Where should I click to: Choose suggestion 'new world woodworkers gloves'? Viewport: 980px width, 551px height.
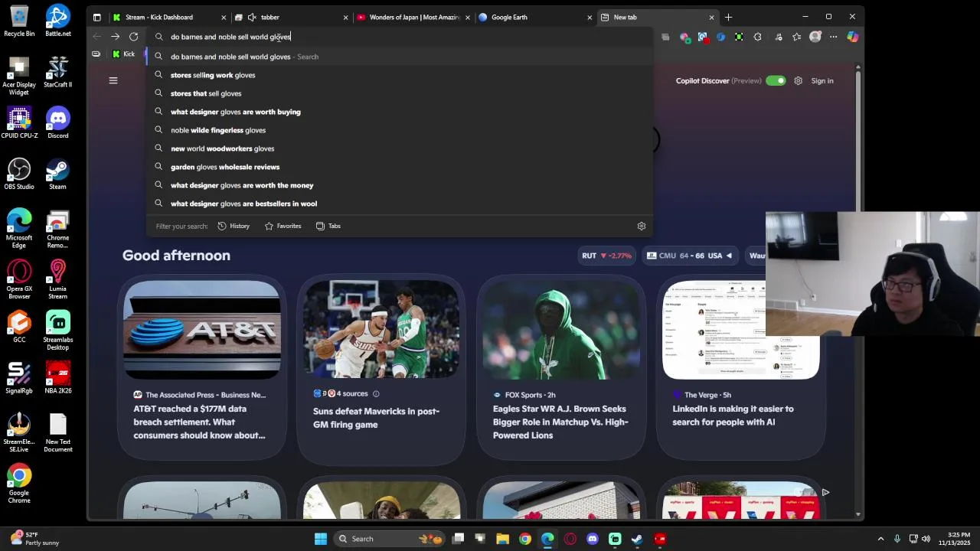399,148
